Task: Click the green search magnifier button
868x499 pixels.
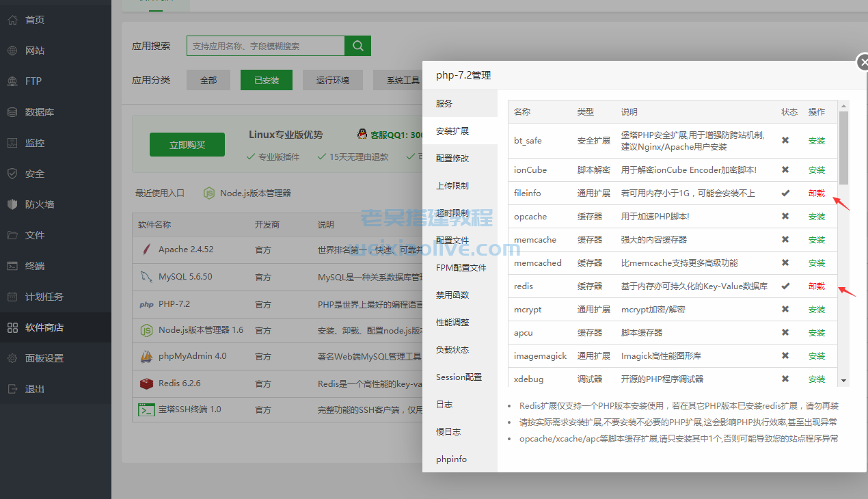Action: tap(357, 46)
